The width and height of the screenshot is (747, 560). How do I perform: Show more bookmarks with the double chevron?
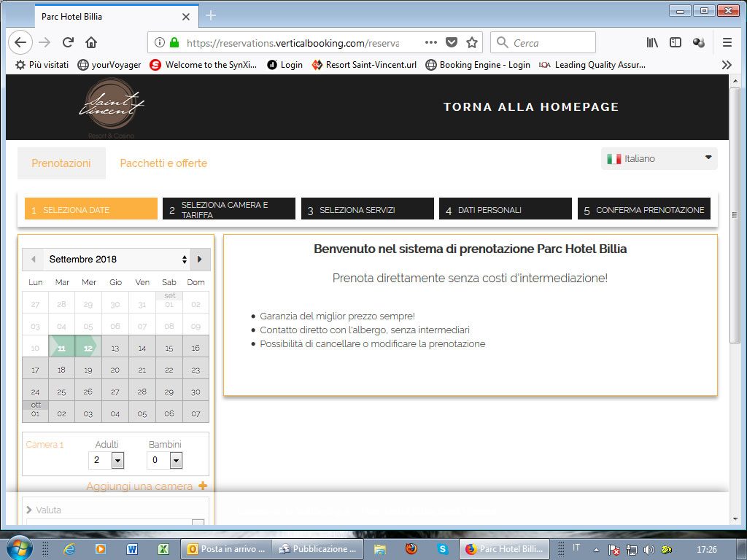[727, 65]
